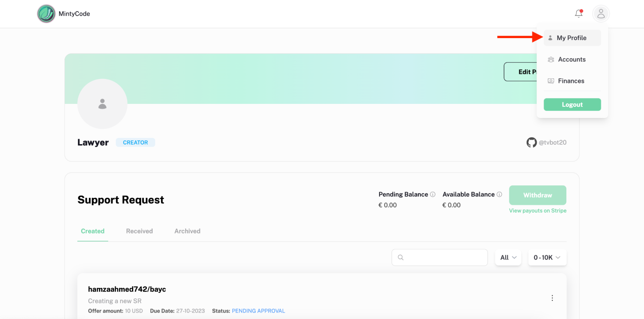Click the MintyCode brand name
Image resolution: width=644 pixels, height=319 pixels.
pyautogui.click(x=74, y=14)
